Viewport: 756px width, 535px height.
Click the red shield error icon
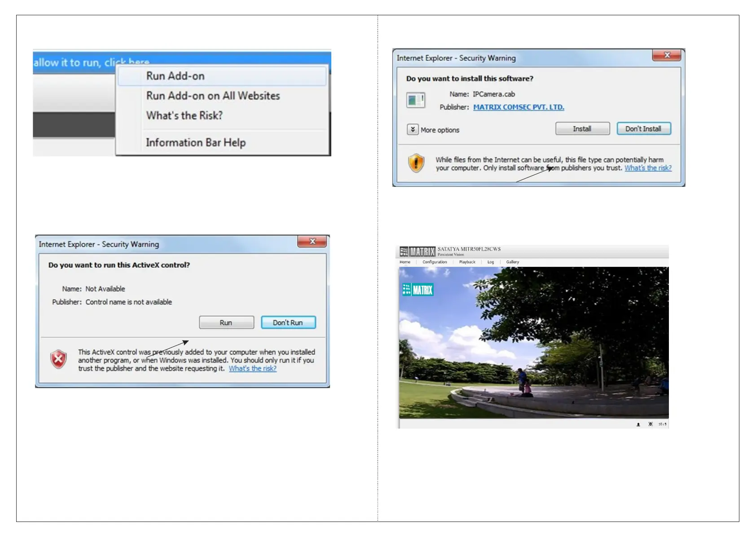pos(58,359)
